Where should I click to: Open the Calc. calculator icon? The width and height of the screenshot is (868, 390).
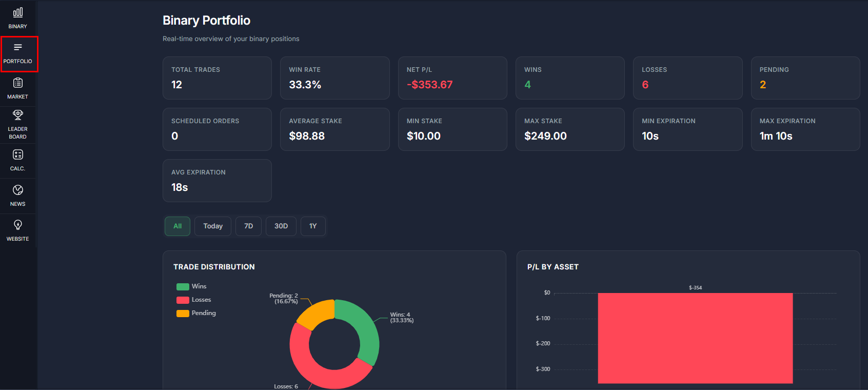[x=18, y=155]
